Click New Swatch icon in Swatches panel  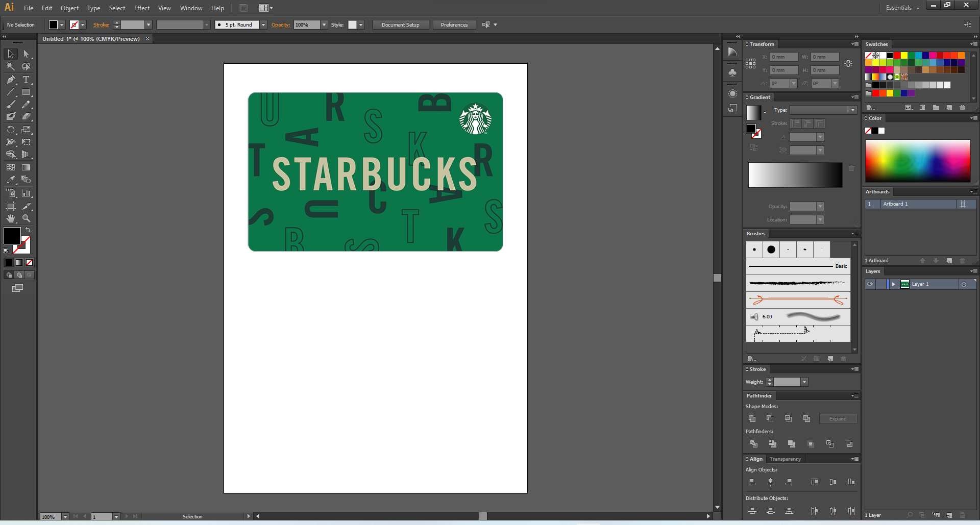tap(949, 108)
